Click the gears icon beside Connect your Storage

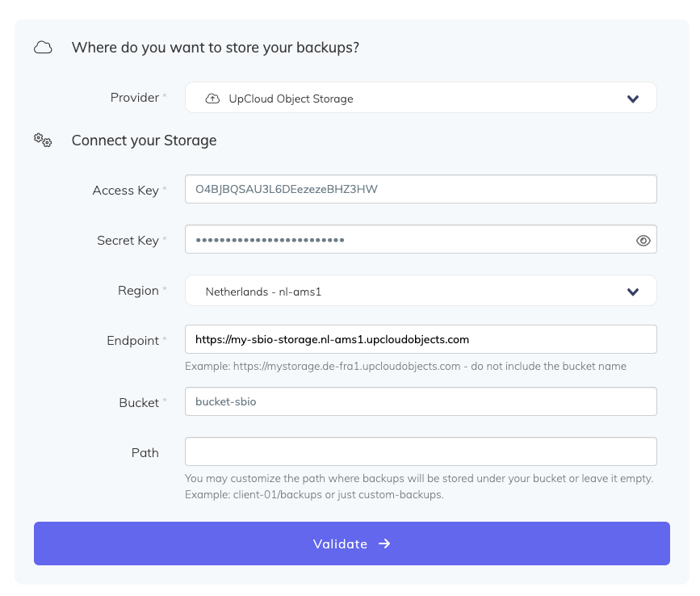point(43,141)
